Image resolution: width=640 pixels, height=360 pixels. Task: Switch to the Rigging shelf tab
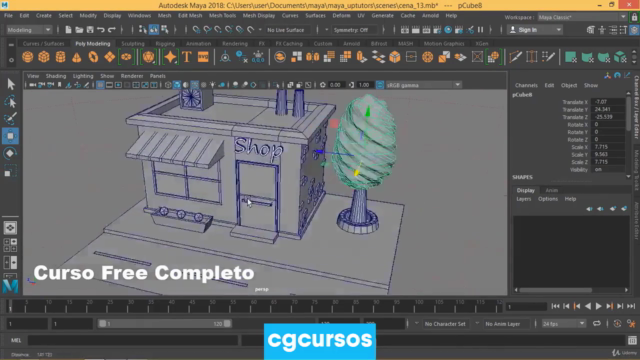(165, 43)
